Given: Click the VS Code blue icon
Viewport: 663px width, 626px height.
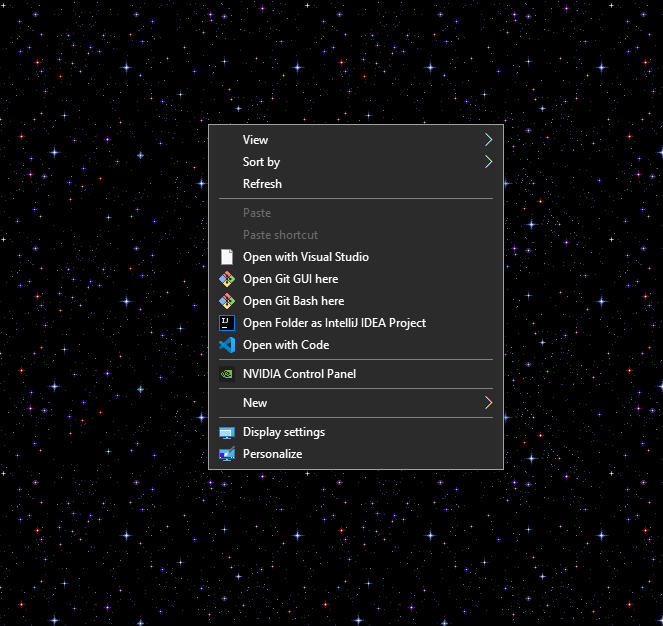Looking at the screenshot, I should 227,345.
